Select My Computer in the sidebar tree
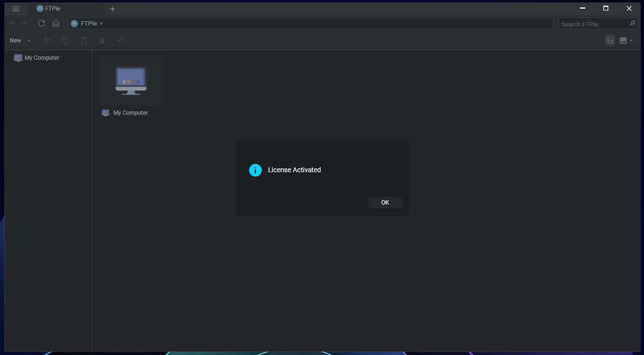Viewport: 644px width, 355px height. tap(37, 58)
